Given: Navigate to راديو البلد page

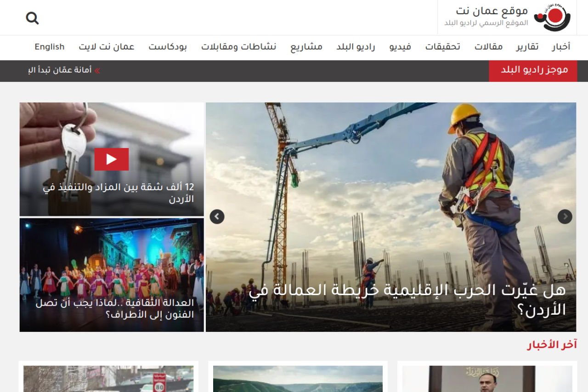Looking at the screenshot, I should [356, 47].
